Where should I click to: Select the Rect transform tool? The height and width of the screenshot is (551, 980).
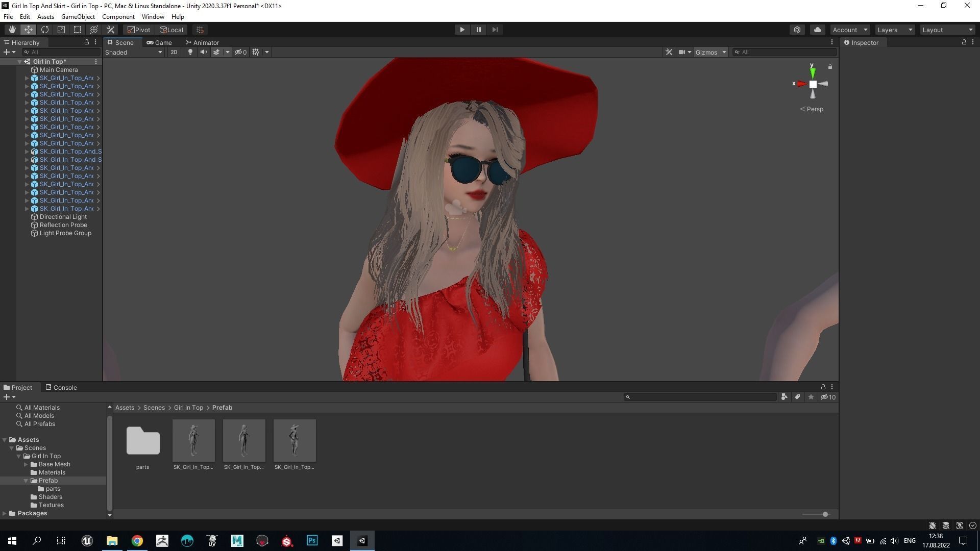click(x=78, y=30)
